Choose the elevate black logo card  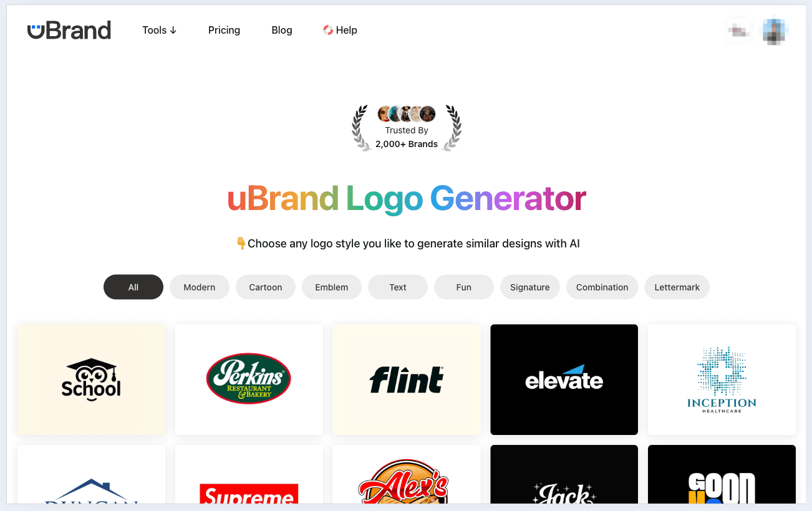564,380
